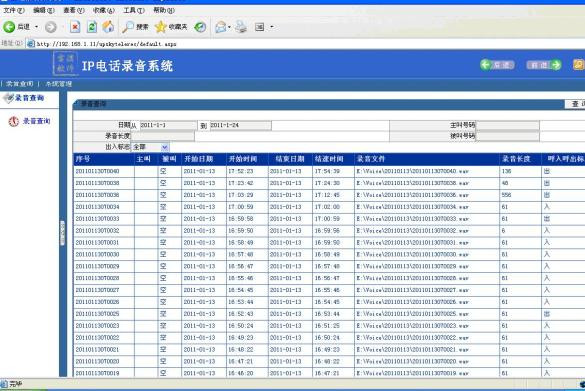Click the green forward arrow in header
The height and width of the screenshot is (391, 585).
pos(556,65)
